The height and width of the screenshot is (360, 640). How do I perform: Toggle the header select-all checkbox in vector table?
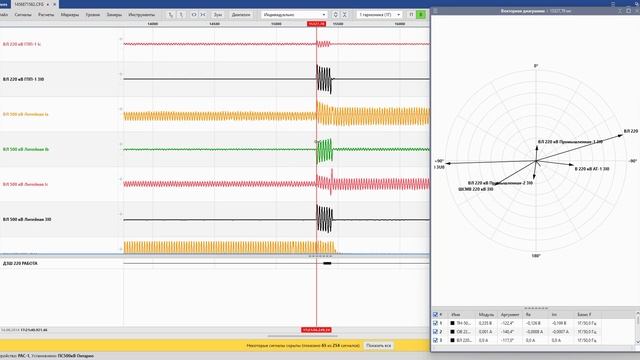tap(435, 315)
